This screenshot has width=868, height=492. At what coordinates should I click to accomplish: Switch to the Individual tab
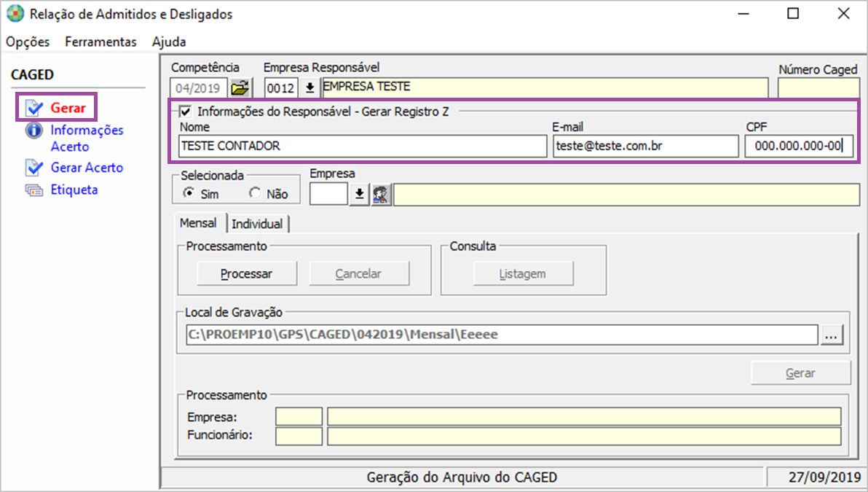[257, 224]
